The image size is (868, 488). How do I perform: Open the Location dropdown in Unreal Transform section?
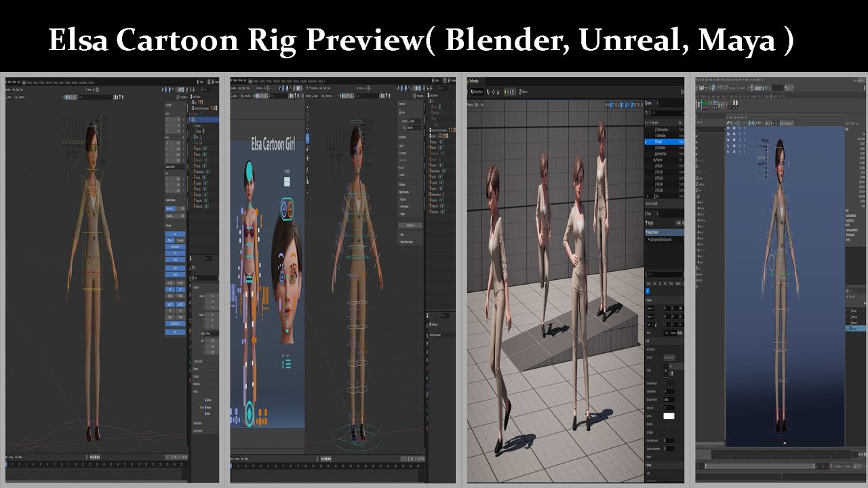coord(651,308)
